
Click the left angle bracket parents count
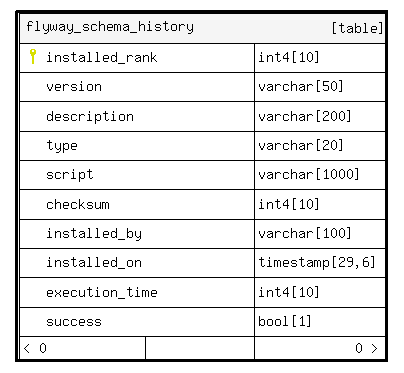tap(35, 348)
